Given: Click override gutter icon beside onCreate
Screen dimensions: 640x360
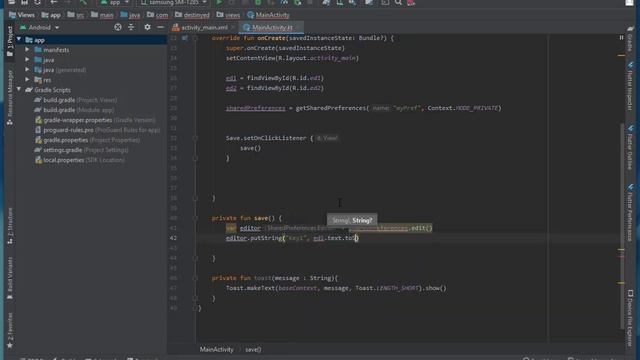Looking at the screenshot, I should coord(185,38).
